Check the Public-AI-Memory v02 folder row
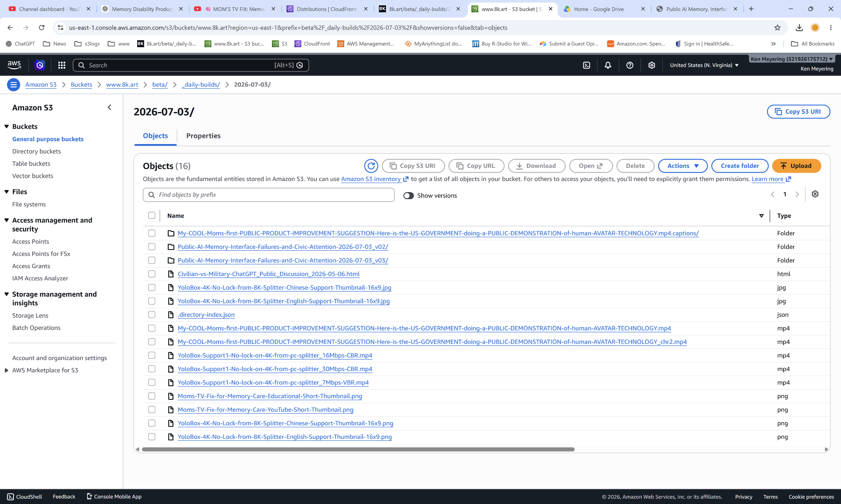The image size is (841, 504). (152, 247)
